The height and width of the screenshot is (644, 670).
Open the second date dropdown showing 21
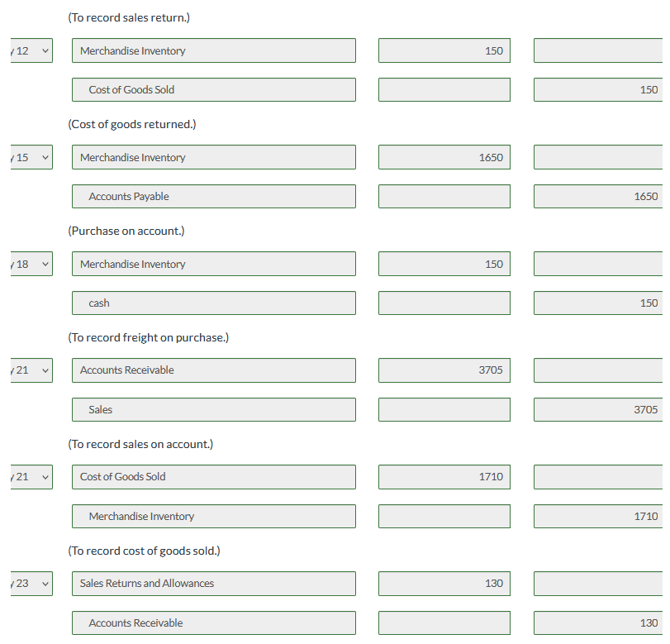[30, 476]
